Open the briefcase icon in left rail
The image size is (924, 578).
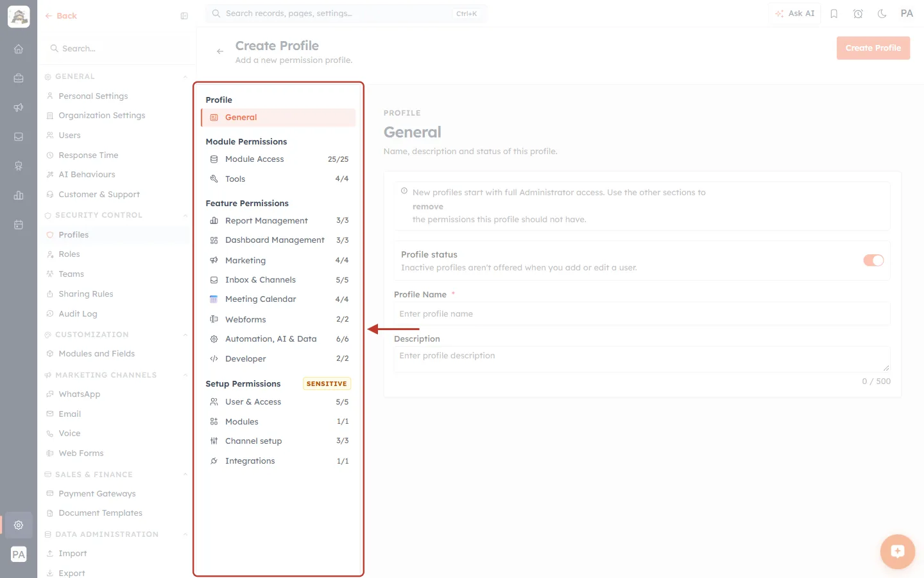[19, 78]
